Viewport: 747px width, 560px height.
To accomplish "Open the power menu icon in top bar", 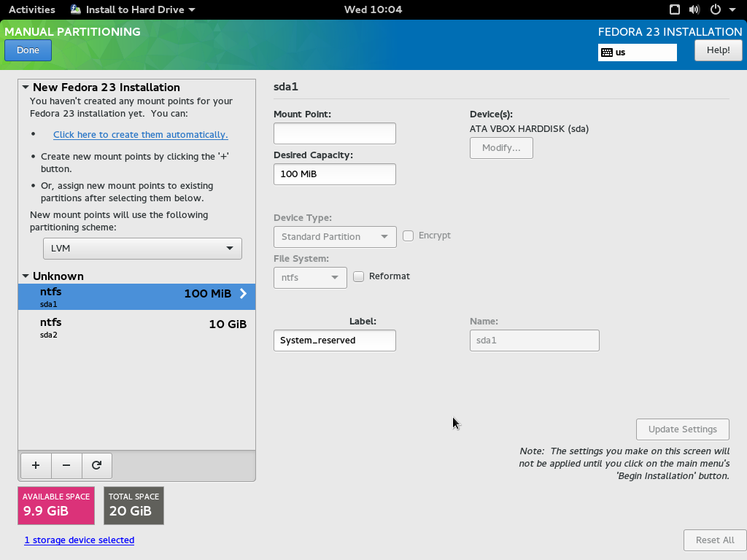I will tap(715, 9).
